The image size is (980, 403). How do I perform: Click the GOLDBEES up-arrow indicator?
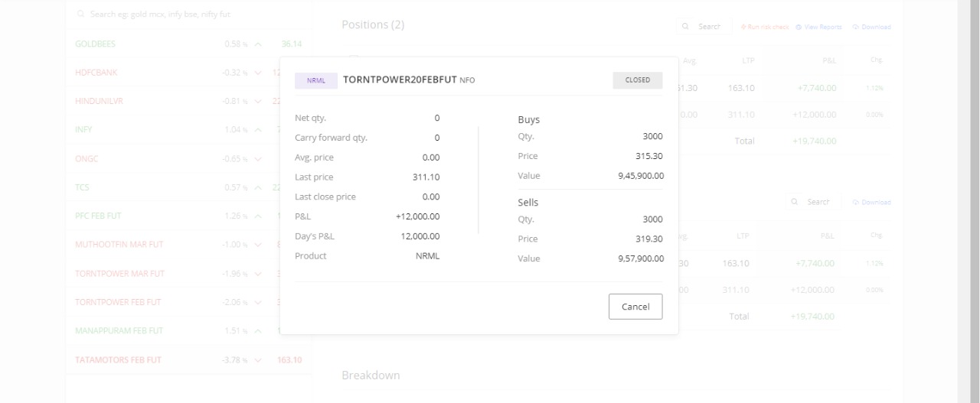point(259,44)
